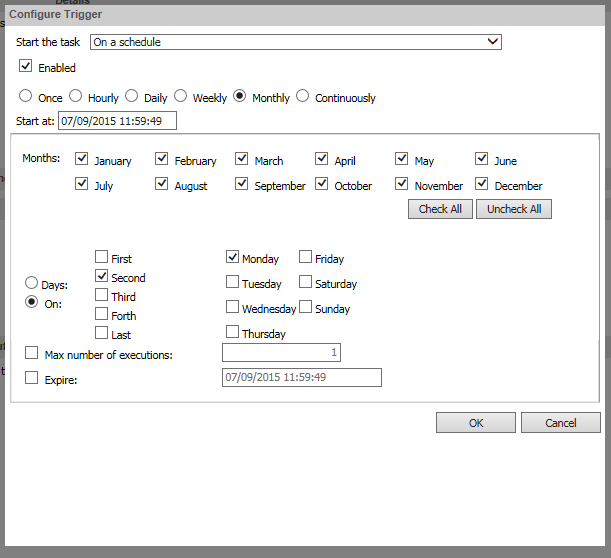Select the Continuously radio button
The width and height of the screenshot is (611, 558).
pos(302,95)
